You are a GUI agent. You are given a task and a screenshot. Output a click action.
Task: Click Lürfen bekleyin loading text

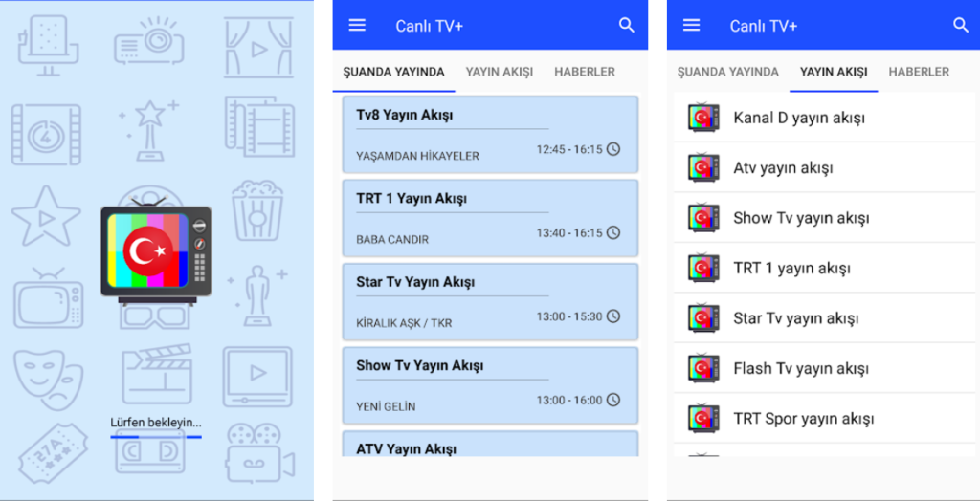[156, 423]
